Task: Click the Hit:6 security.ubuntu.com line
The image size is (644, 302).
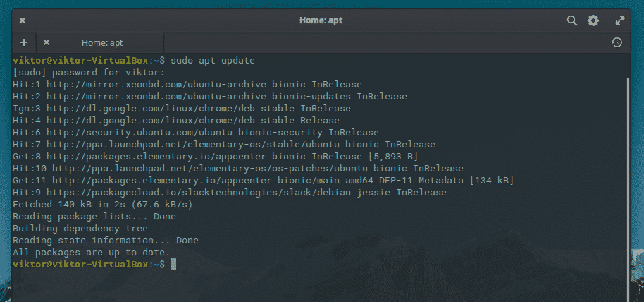Action: [196, 133]
